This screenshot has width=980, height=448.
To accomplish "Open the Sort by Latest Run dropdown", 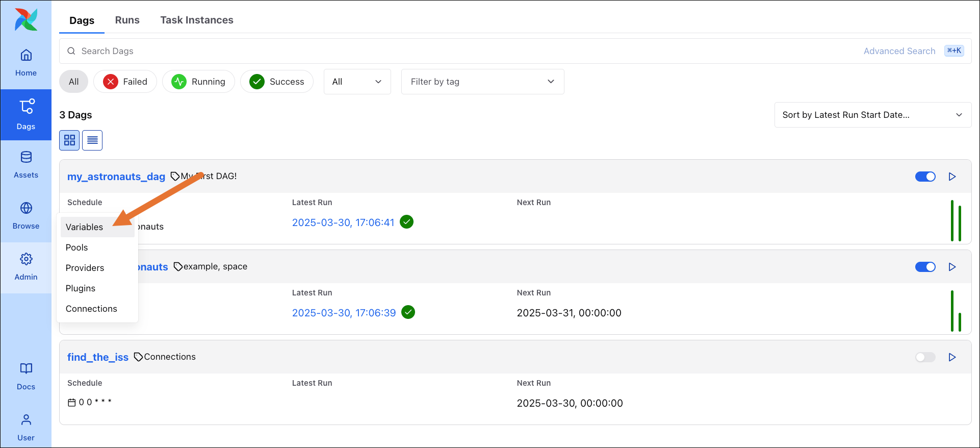I will coord(872,115).
